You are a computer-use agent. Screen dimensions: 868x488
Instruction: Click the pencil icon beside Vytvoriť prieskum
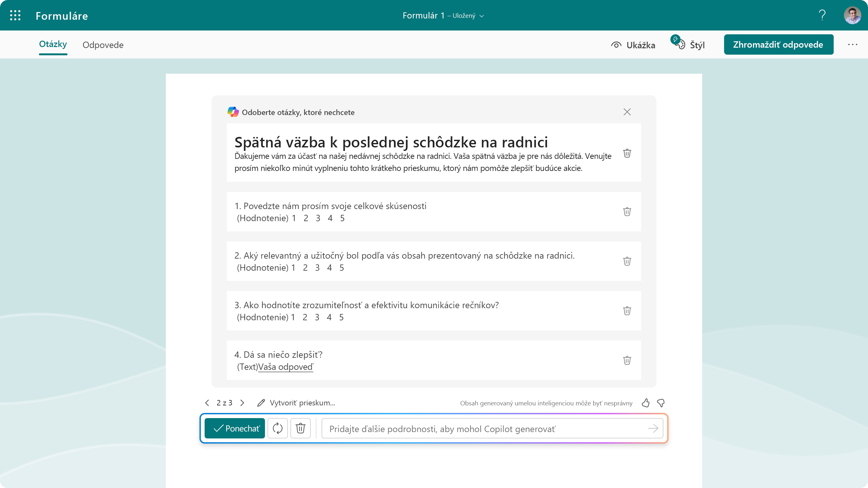(x=261, y=403)
